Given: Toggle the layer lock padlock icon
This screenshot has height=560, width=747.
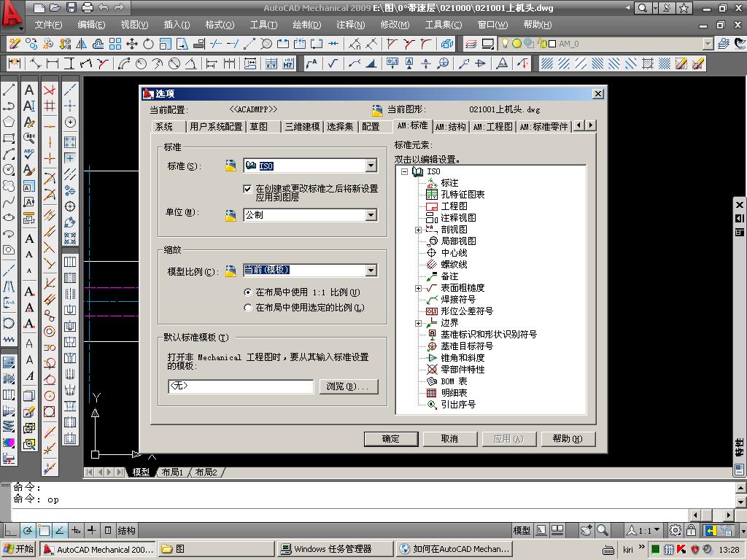Looking at the screenshot, I should (x=541, y=44).
